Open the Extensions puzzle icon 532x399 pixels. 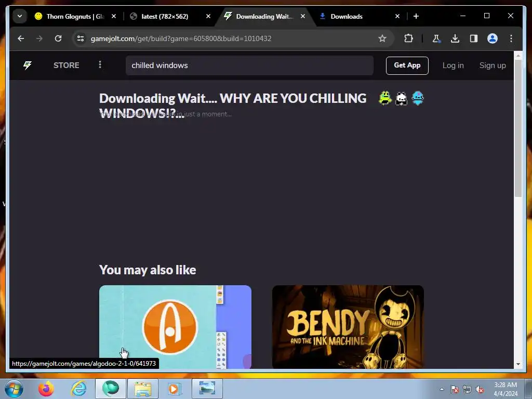pos(408,38)
